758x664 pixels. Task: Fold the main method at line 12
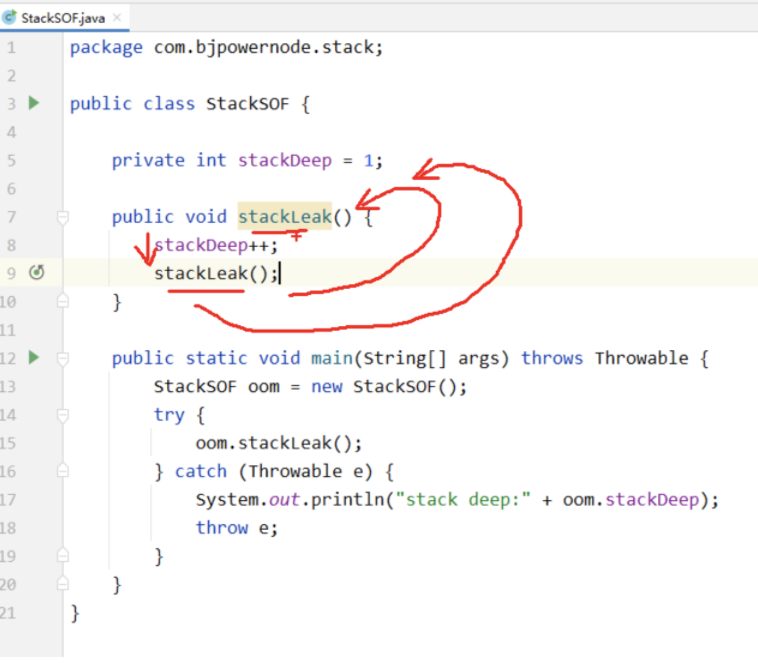click(62, 359)
